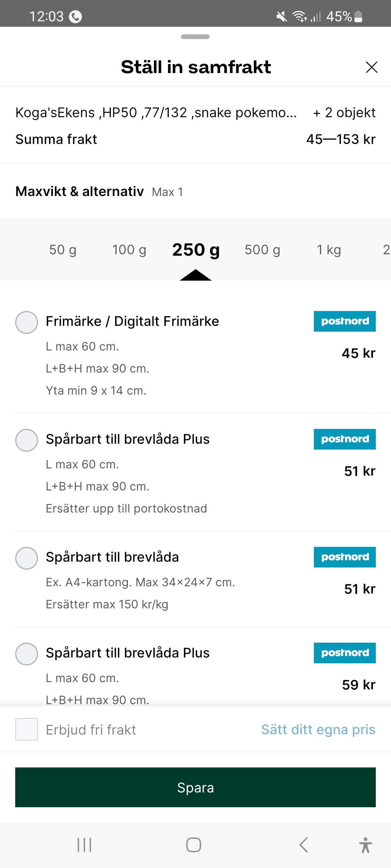Tap the PostNord logo beside Frimärke option
The height and width of the screenshot is (868, 391).
pos(344,321)
